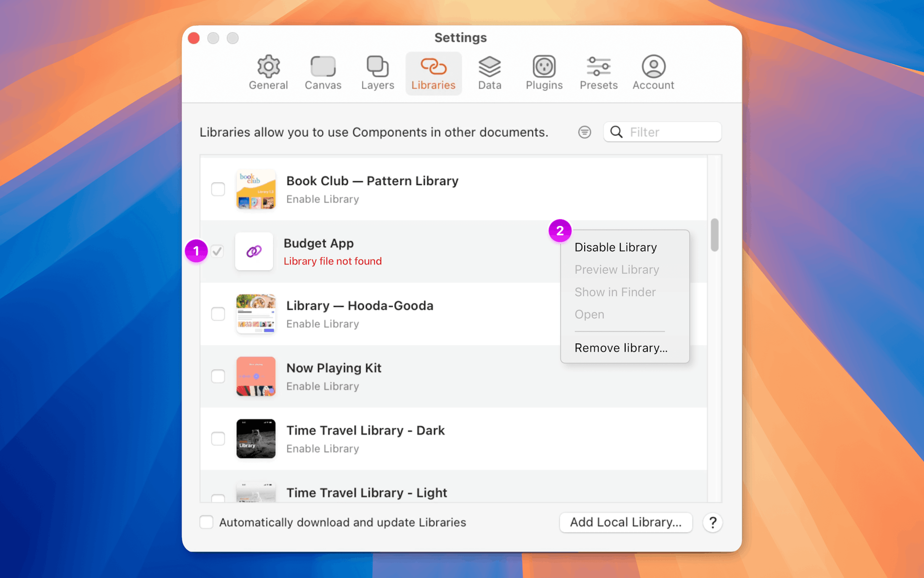Go to Account settings

click(x=653, y=72)
